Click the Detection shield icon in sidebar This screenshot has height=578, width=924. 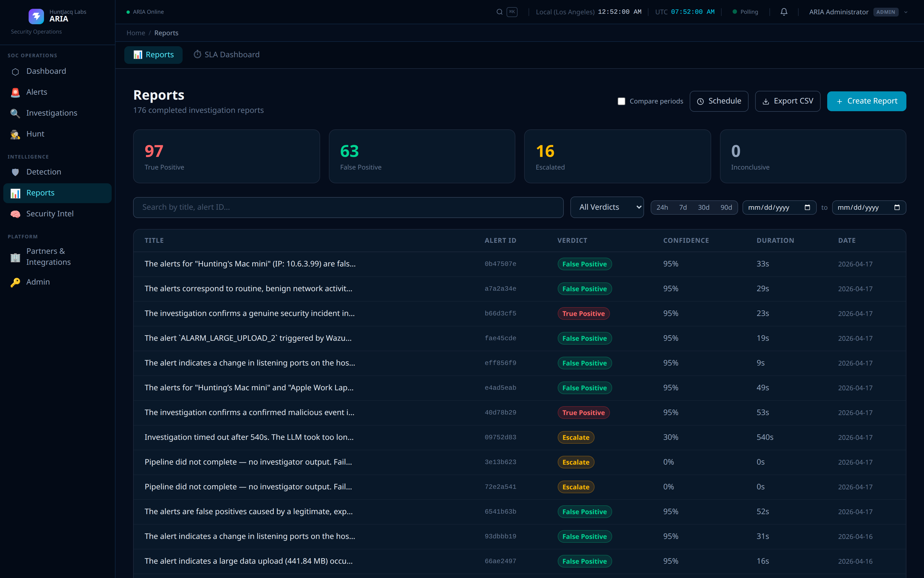click(x=15, y=172)
